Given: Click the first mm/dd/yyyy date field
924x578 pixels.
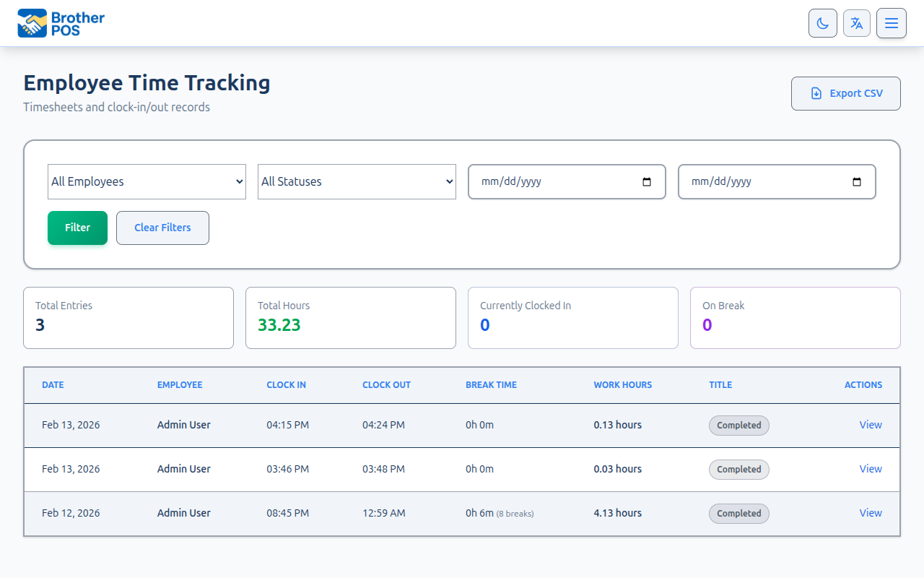Looking at the screenshot, I should pyautogui.click(x=549, y=181).
